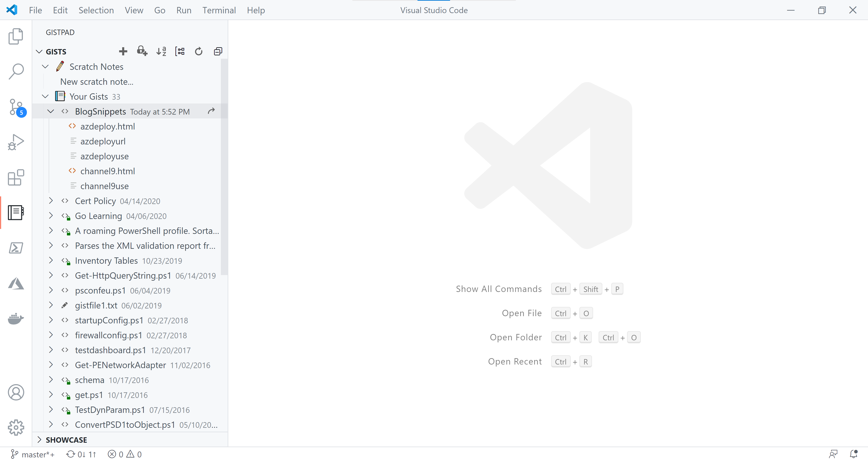Screen dimensions: 868x461
Task: Expand the SHOWCASE section
Action: tap(39, 440)
